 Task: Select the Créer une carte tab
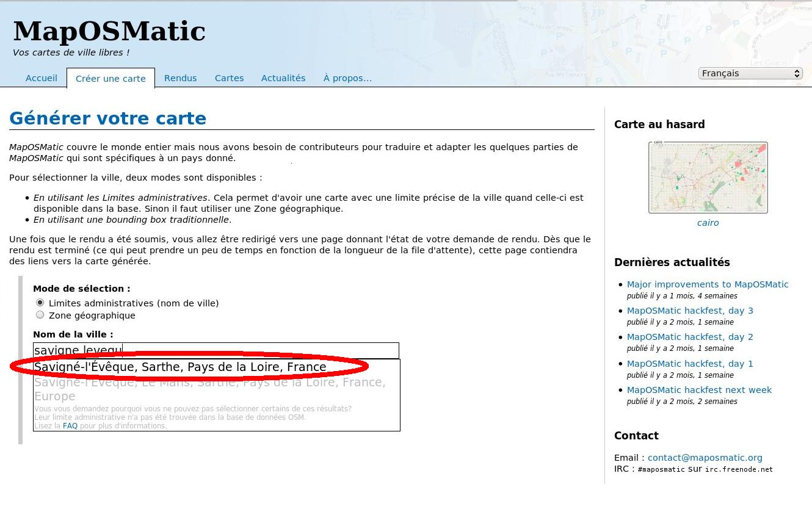pyautogui.click(x=111, y=78)
